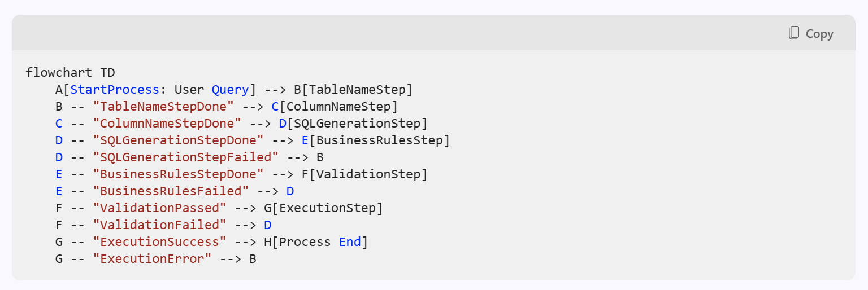Screen dimensions: 868x290
Task: Click the "BusinessRulesStepDone" string
Action: [178, 174]
